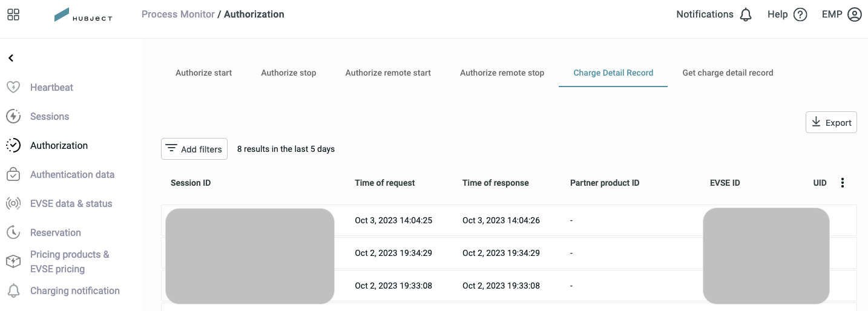Click the Authentication data icon

tap(13, 174)
